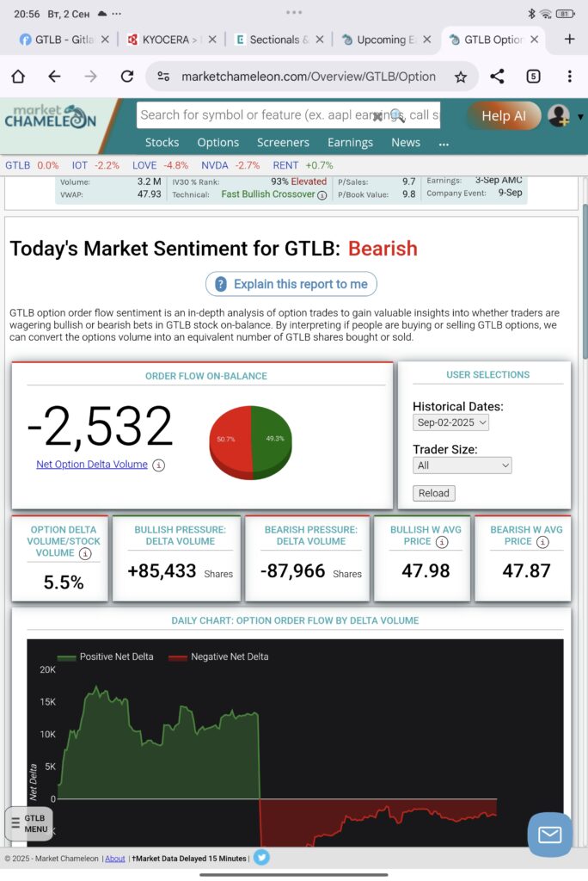Expand the Trader Size dropdown
This screenshot has height=881, width=588.
(x=462, y=465)
